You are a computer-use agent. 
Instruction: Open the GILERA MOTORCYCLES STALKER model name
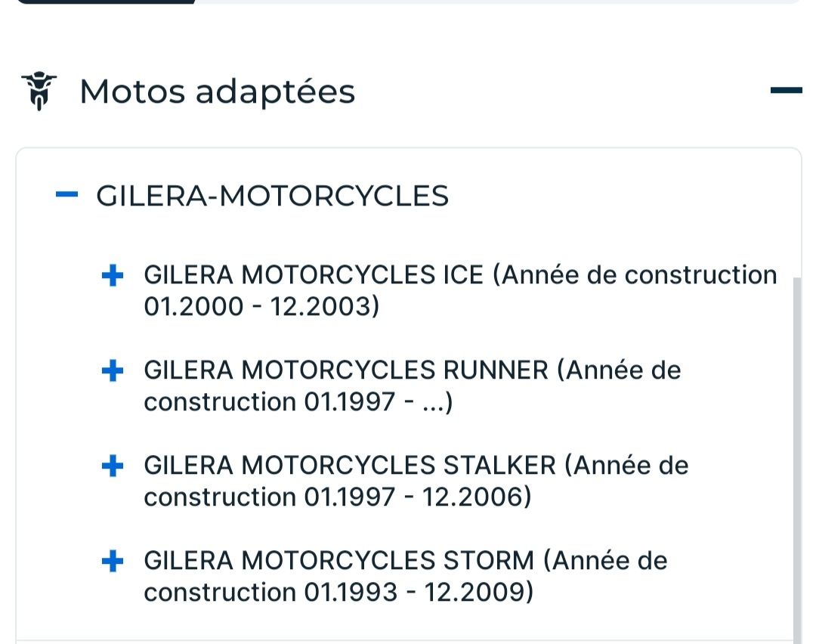[x=350, y=466]
